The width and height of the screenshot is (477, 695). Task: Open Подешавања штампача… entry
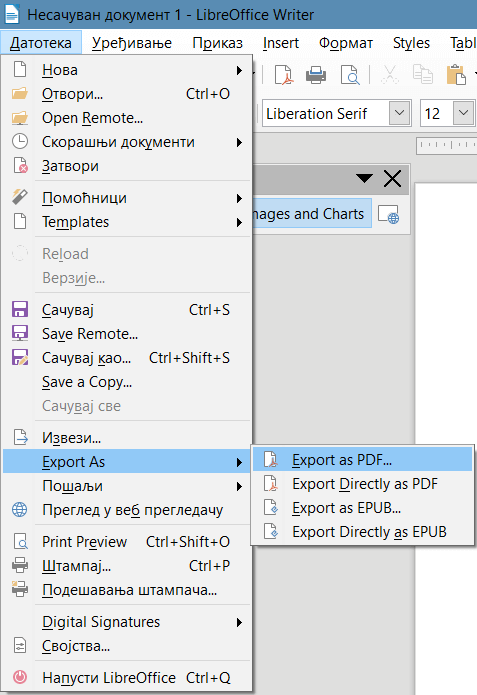click(128, 590)
